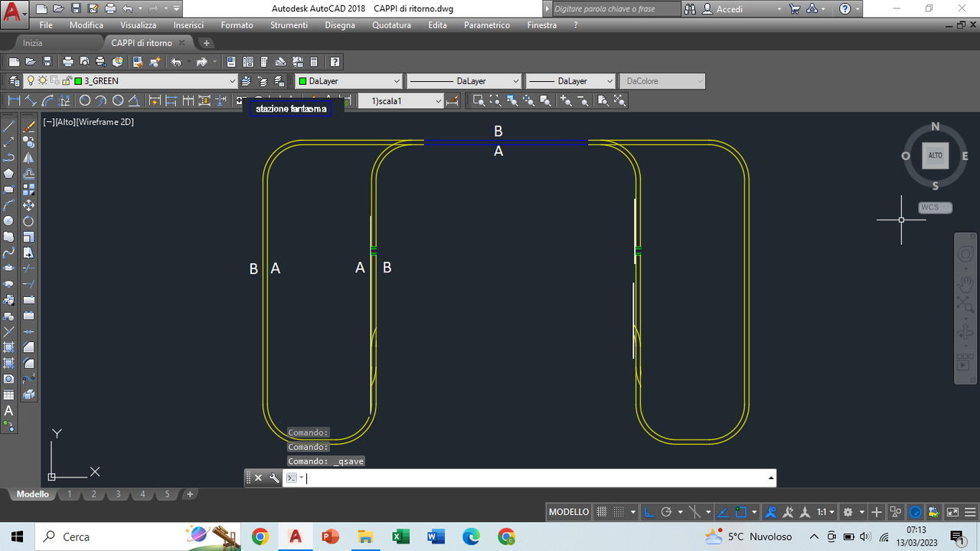
Task: Open Layer Properties Manager icon
Action: click(x=13, y=81)
